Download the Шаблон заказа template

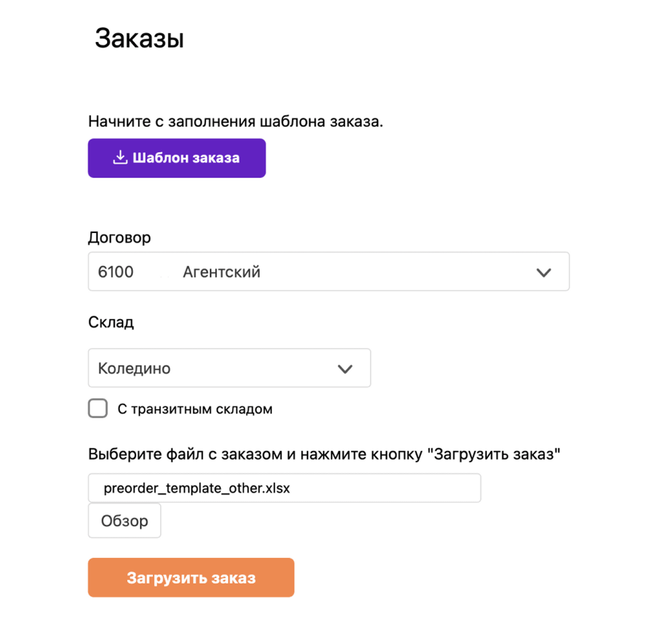pos(176,158)
